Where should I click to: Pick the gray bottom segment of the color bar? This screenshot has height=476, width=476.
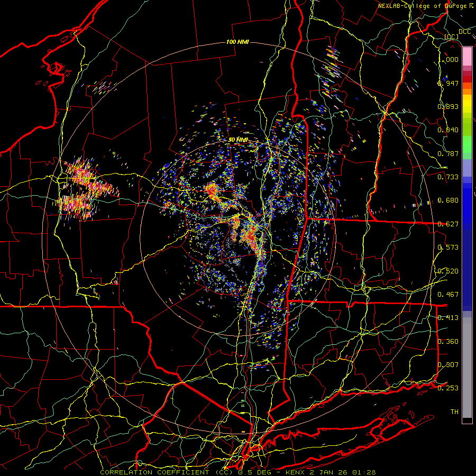click(467, 367)
